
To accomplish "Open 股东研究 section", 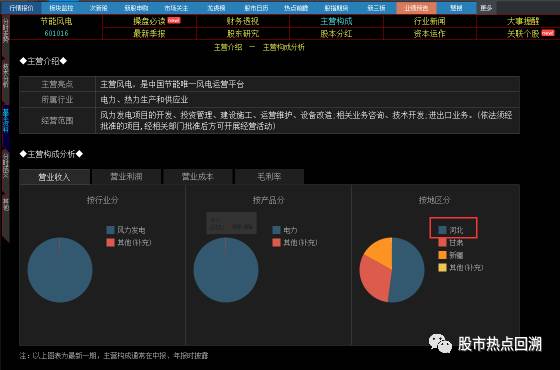I will (x=242, y=34).
